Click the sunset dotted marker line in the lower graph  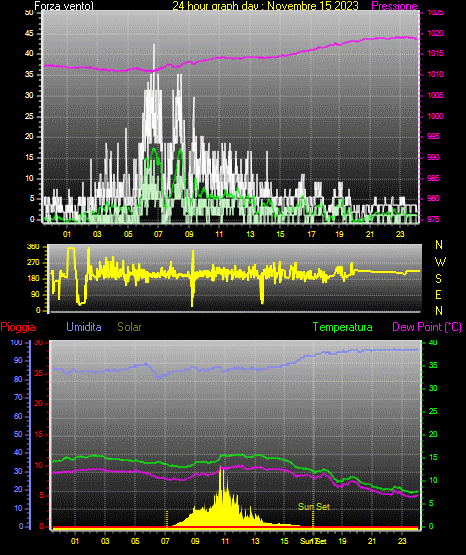[313, 519]
